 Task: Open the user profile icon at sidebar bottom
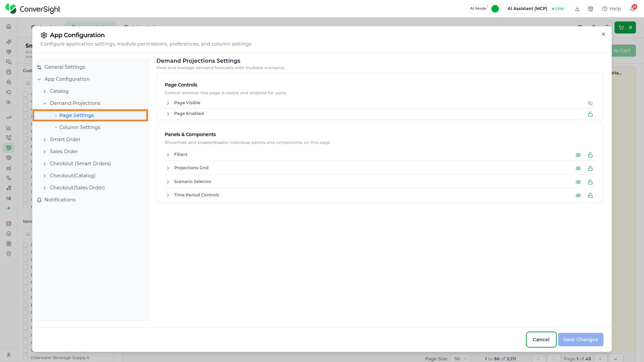(9, 355)
